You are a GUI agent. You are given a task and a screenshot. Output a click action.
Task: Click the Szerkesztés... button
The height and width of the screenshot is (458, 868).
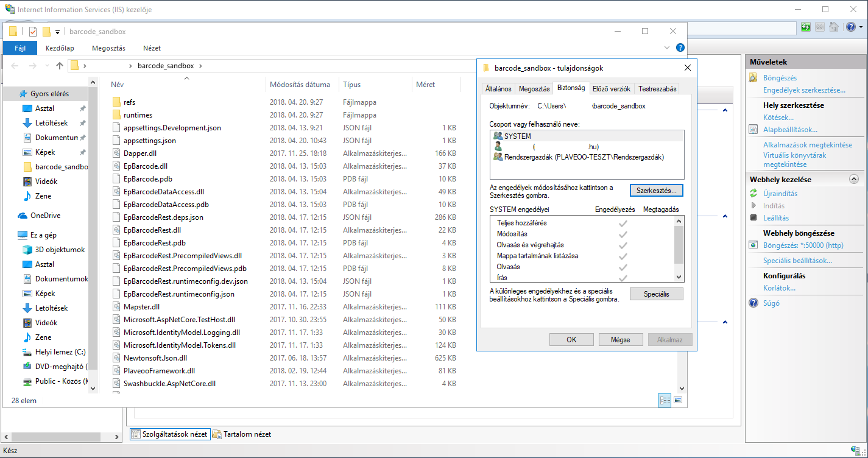tap(656, 191)
